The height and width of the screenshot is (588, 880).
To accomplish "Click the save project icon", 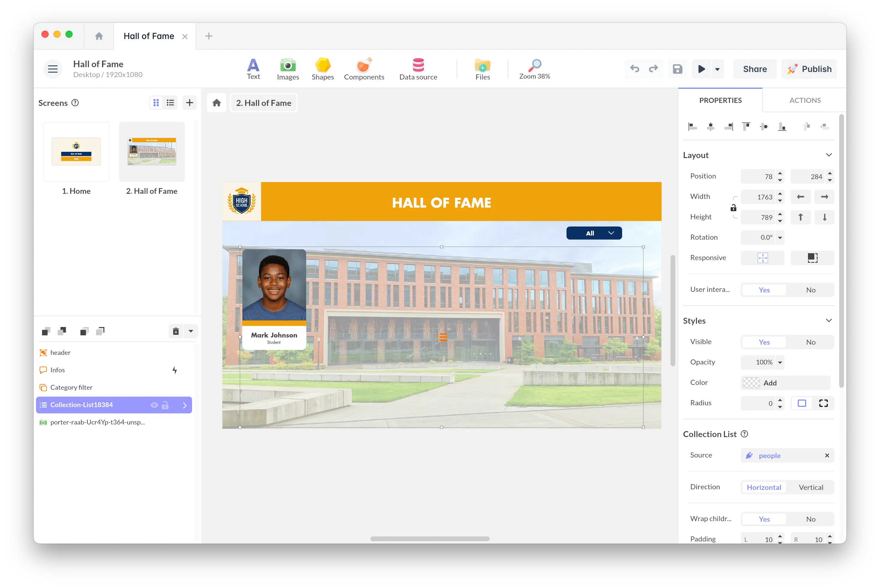I will [x=677, y=69].
